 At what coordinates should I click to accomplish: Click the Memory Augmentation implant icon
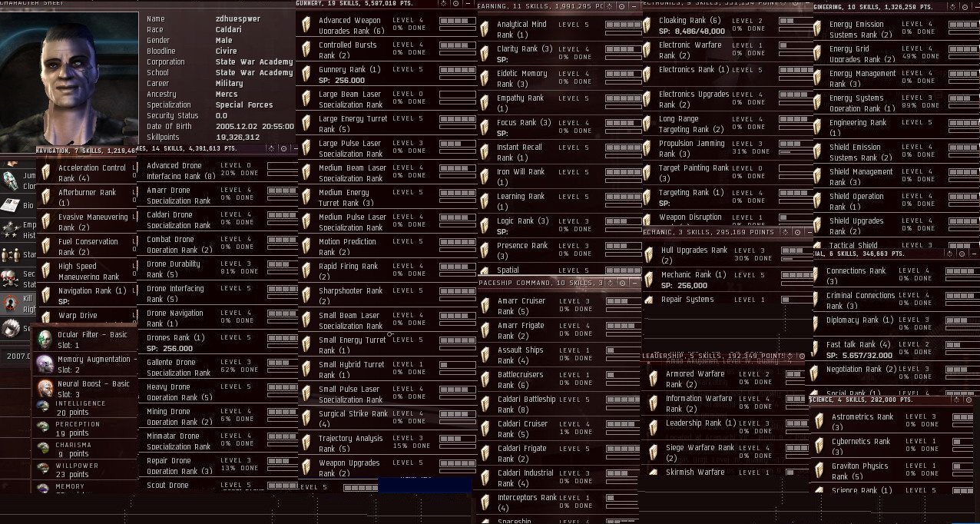tap(45, 364)
